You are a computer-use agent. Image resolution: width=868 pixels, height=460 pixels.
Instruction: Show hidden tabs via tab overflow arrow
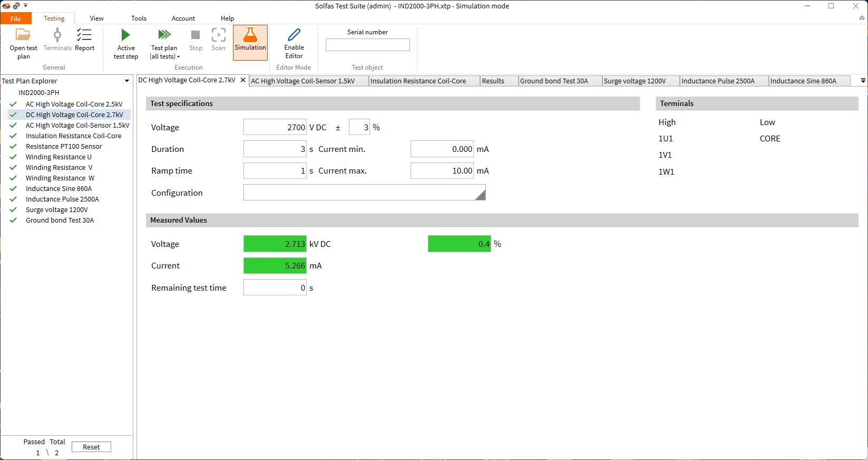(863, 81)
